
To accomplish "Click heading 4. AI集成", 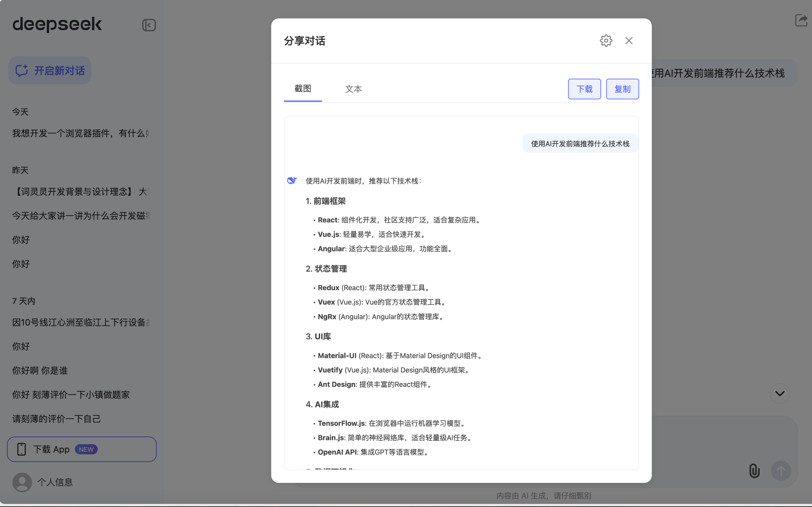I will click(322, 405).
